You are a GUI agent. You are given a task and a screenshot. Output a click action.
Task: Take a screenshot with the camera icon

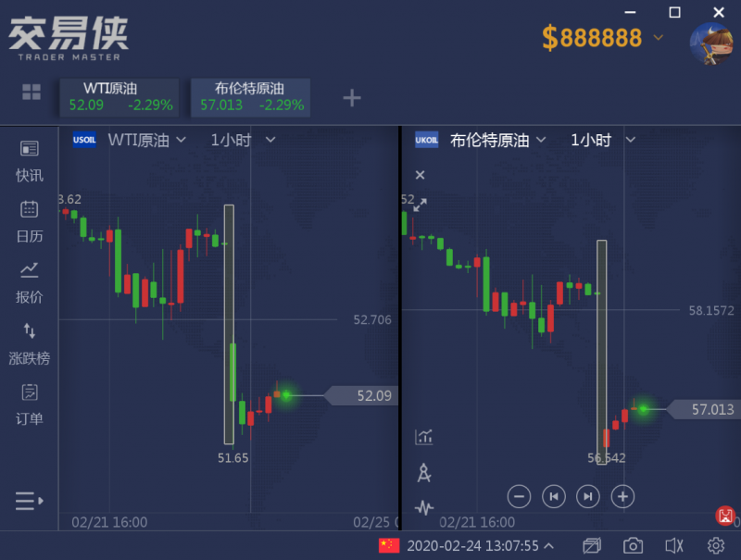(633, 546)
